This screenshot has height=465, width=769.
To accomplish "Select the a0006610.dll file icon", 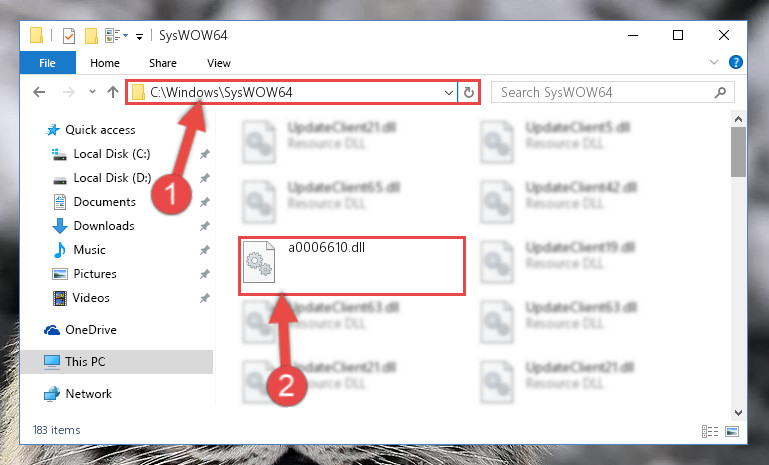I will click(259, 262).
